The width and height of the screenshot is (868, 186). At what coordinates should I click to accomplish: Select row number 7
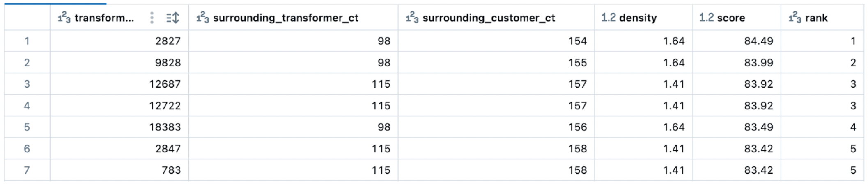tap(27, 170)
